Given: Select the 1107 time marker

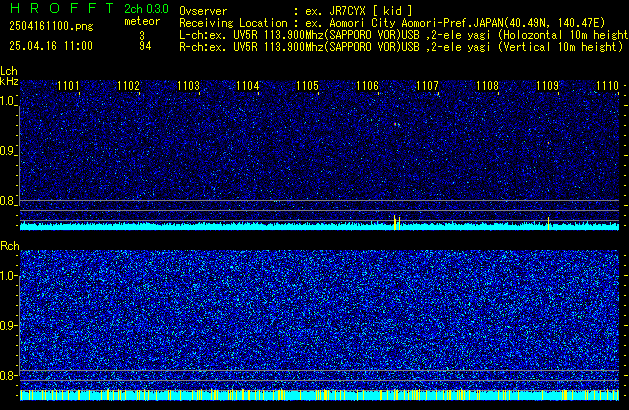Looking at the screenshot, I should tap(427, 86).
